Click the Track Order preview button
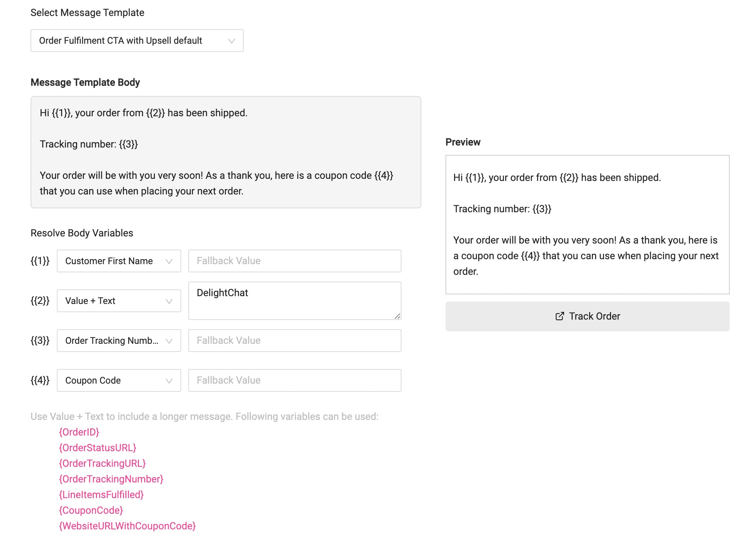756x534 pixels. tap(587, 316)
